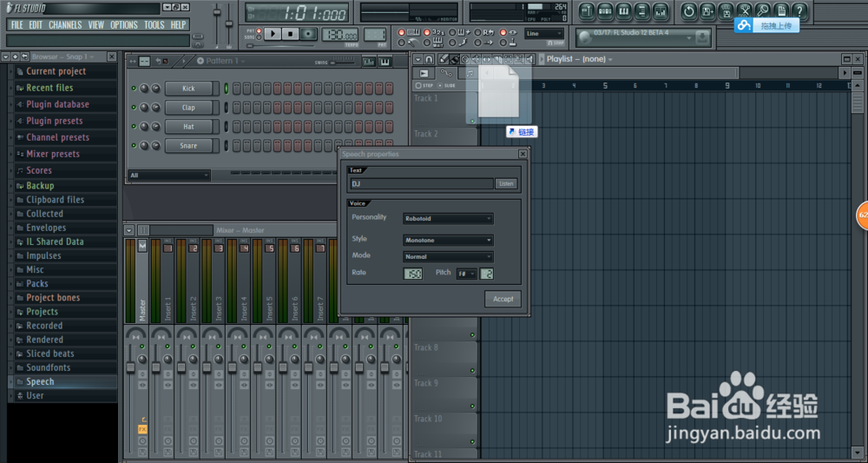Open the Pattern 1 selector dropdown

point(221,61)
